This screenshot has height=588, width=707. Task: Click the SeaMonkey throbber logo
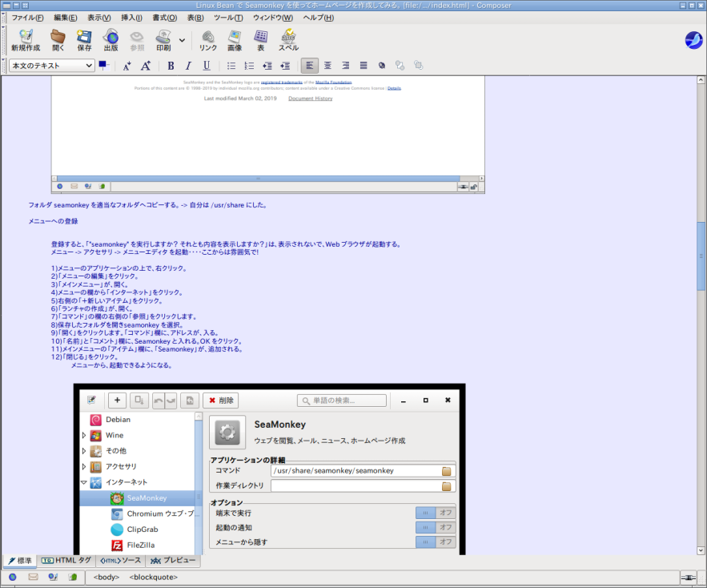(x=693, y=40)
